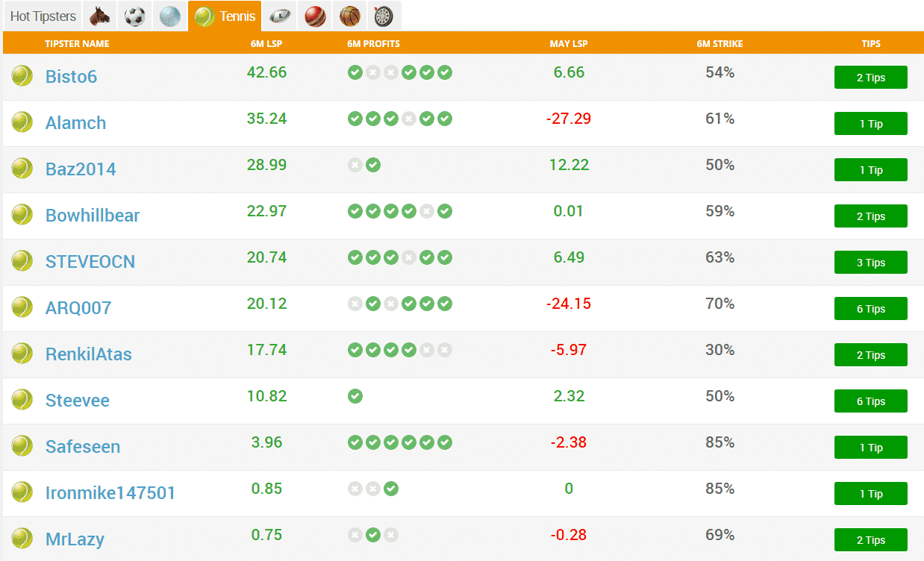Click Bisto6's 6M LSP value 42.66
The width and height of the screenshot is (924, 561).
[266, 72]
